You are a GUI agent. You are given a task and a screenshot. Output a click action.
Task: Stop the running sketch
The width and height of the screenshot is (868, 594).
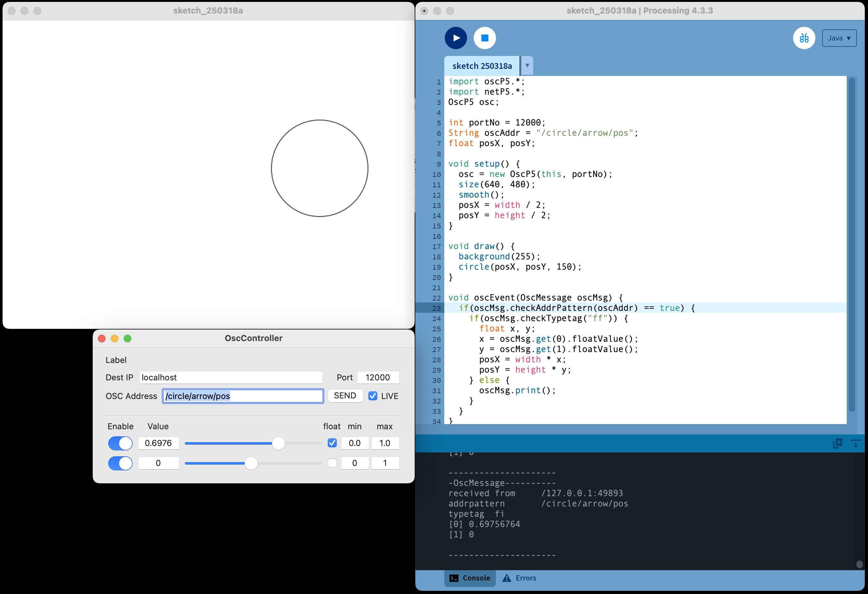[485, 38]
